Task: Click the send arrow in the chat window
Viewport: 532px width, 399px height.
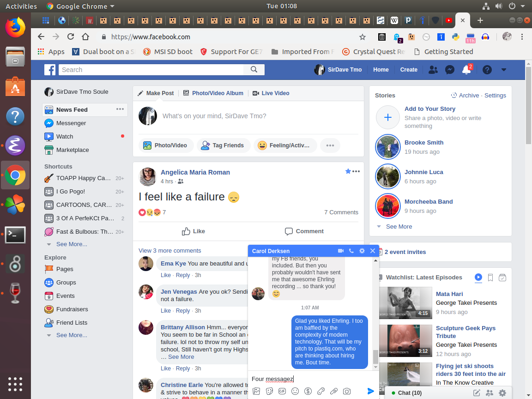Action: pos(370,391)
